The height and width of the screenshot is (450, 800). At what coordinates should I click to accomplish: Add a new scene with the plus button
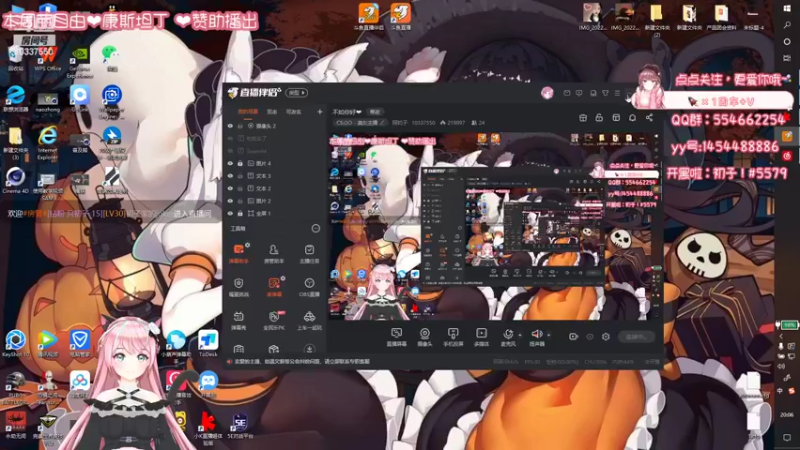[x=319, y=112]
